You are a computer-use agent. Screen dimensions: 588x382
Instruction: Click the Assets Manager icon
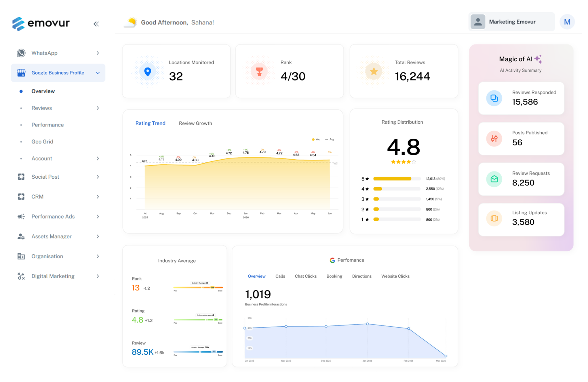(x=21, y=236)
